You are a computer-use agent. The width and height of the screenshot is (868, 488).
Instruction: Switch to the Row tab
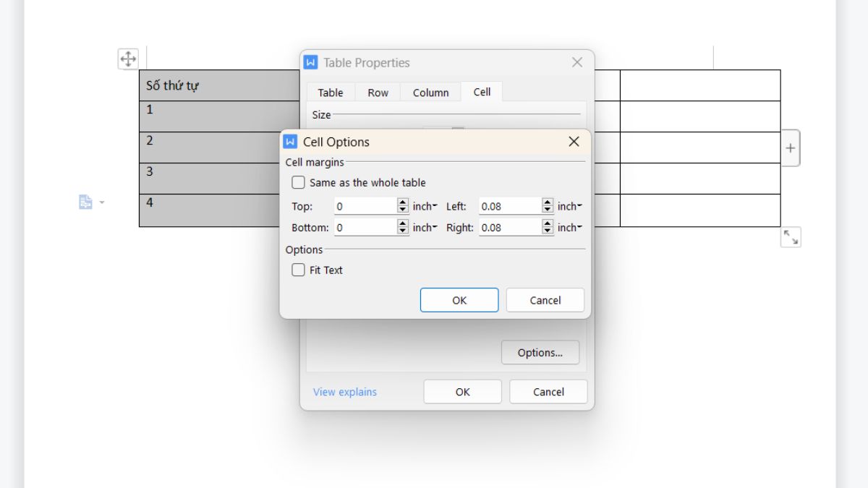coord(378,93)
